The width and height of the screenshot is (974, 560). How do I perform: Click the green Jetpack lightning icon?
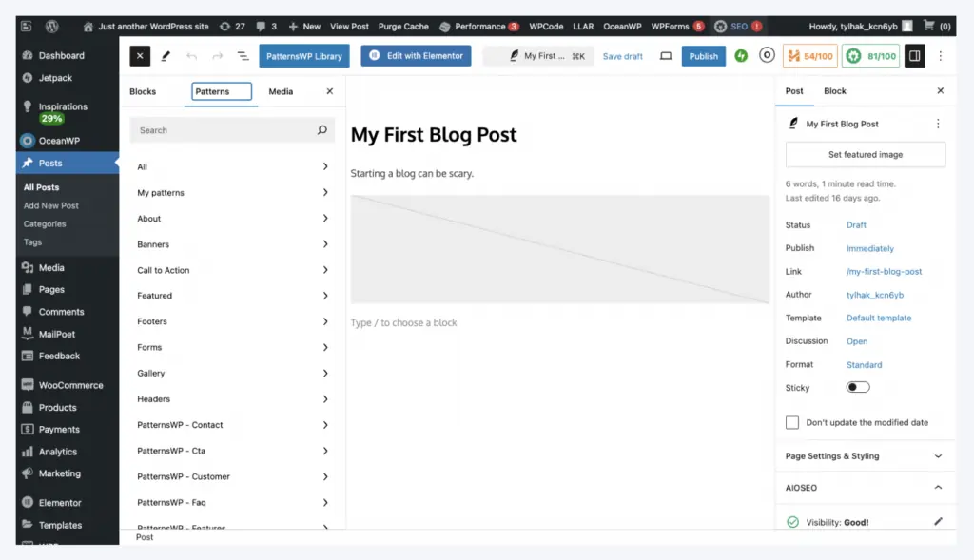point(741,56)
